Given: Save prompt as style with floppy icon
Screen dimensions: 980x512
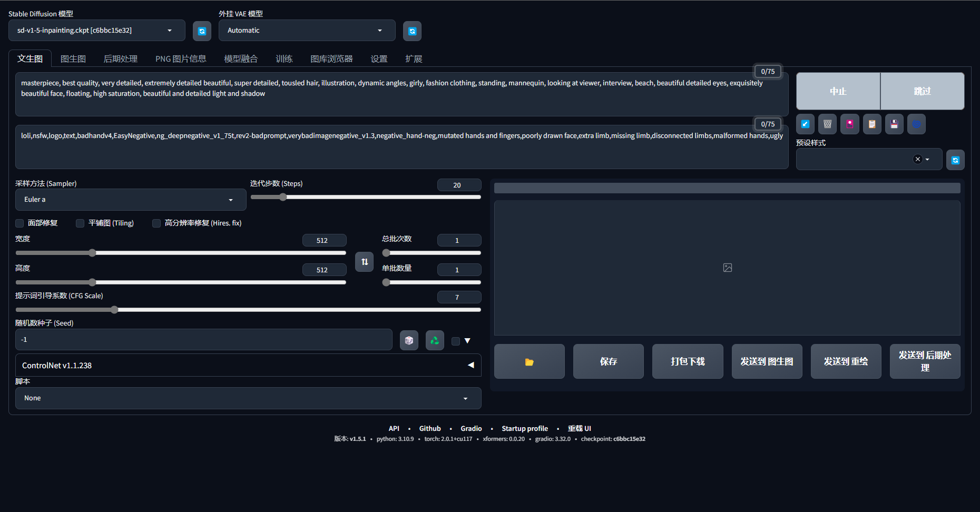Looking at the screenshot, I should coord(894,124).
